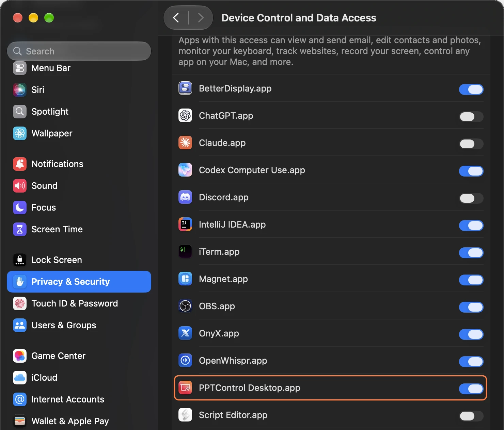This screenshot has width=504, height=430.
Task: Open Game Center colorful icon
Action: [x=20, y=356]
